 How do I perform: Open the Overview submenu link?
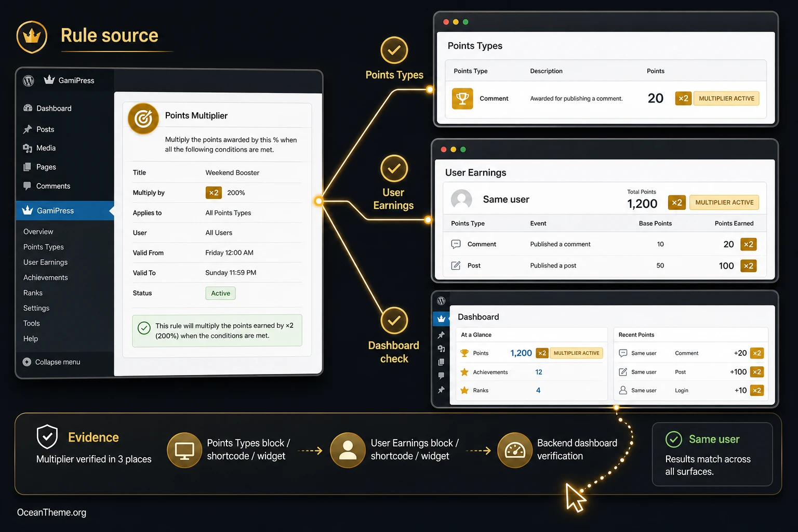[38, 232]
